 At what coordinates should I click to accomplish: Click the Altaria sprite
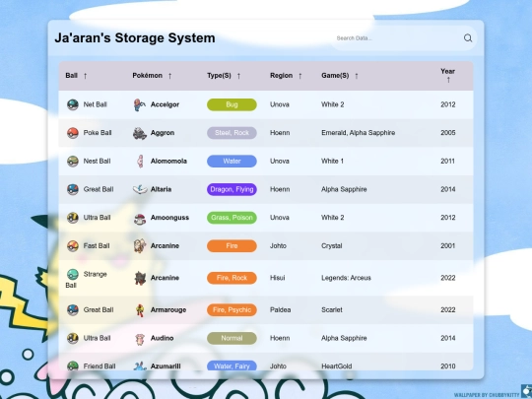[x=140, y=189]
